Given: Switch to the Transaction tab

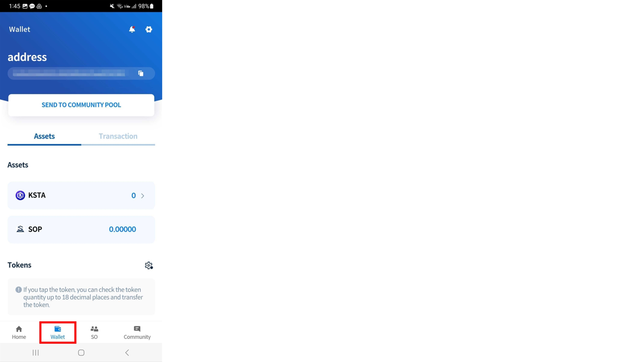Looking at the screenshot, I should [118, 136].
